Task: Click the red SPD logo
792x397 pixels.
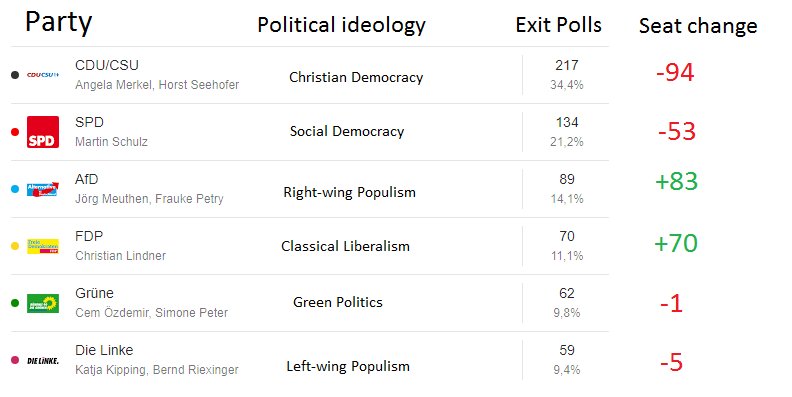Action: pyautogui.click(x=43, y=132)
